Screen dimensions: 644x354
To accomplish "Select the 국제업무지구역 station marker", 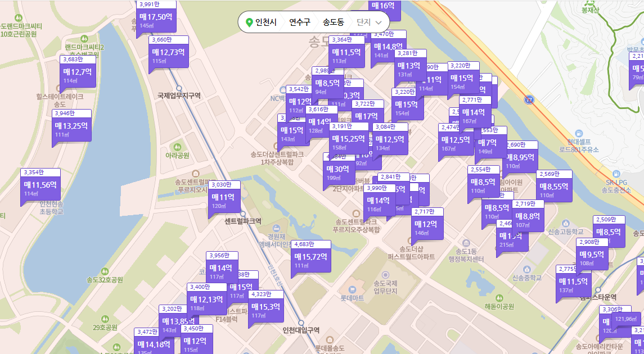I will [x=179, y=88].
